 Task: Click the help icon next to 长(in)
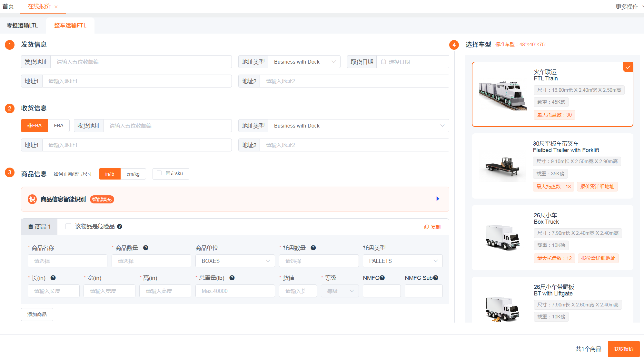tap(53, 278)
